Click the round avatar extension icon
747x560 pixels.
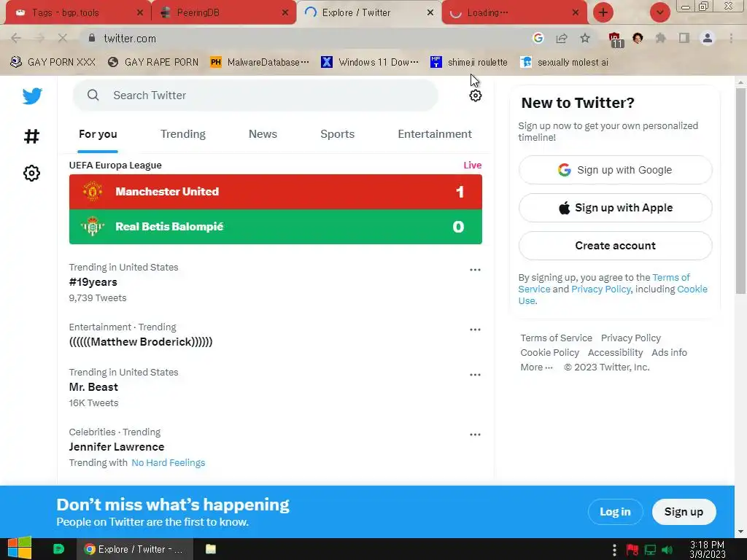(638, 38)
